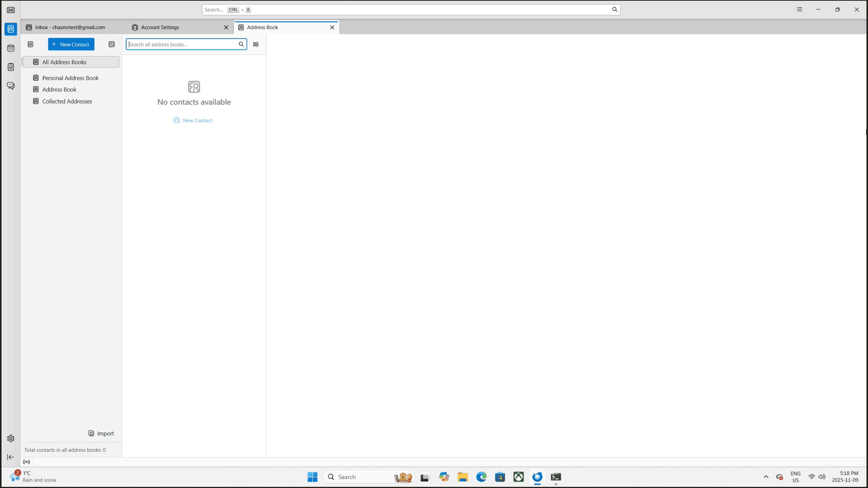Switch to the Account Settings tab

click(160, 27)
